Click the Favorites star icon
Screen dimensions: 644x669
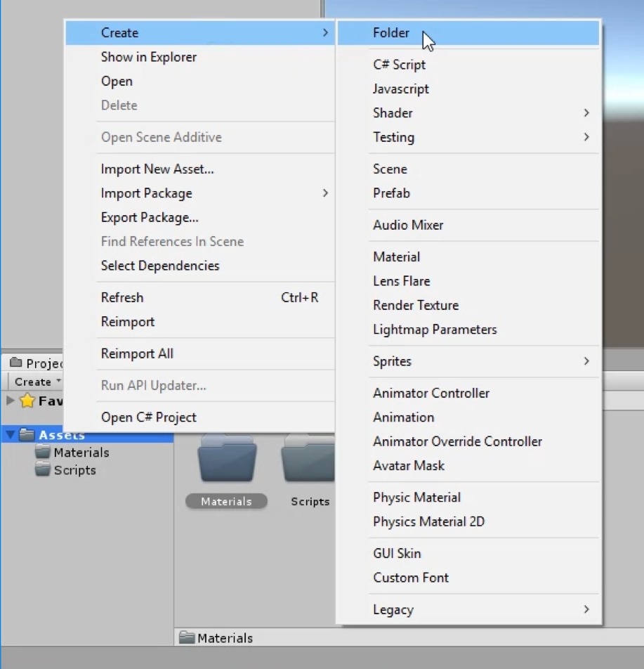click(27, 401)
